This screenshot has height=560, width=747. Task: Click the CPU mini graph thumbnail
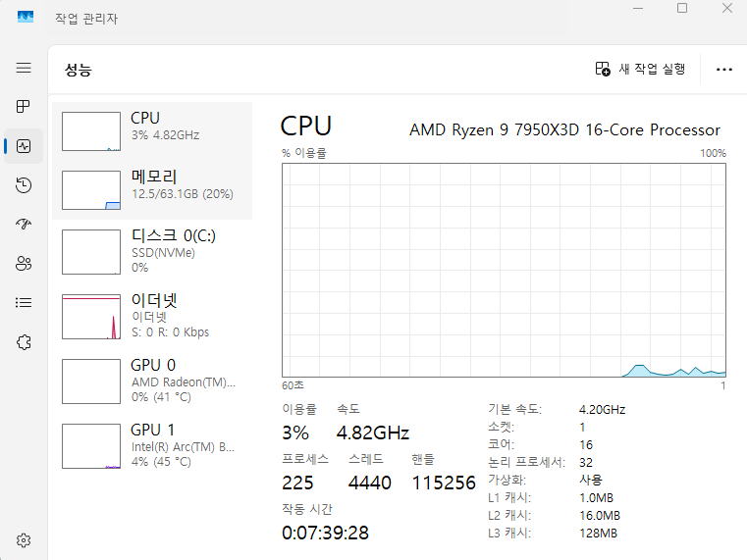click(91, 131)
